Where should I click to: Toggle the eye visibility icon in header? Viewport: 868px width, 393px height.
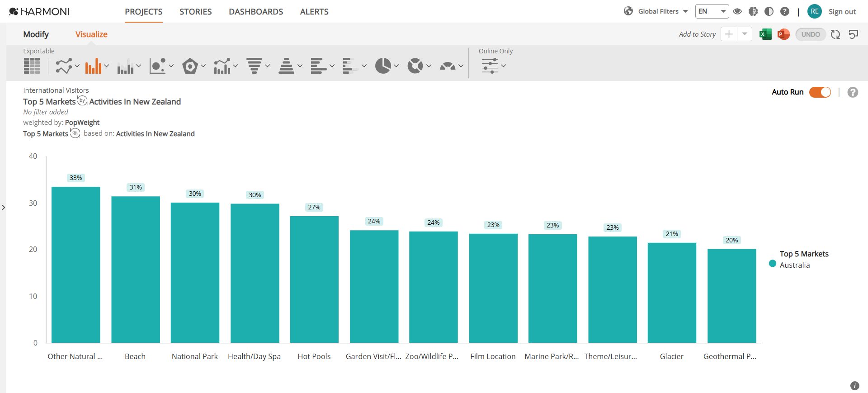737,11
